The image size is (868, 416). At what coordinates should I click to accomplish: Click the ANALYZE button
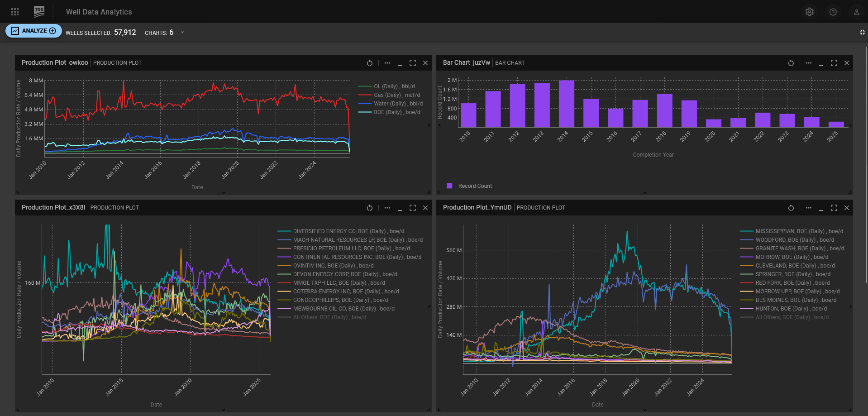tap(33, 31)
